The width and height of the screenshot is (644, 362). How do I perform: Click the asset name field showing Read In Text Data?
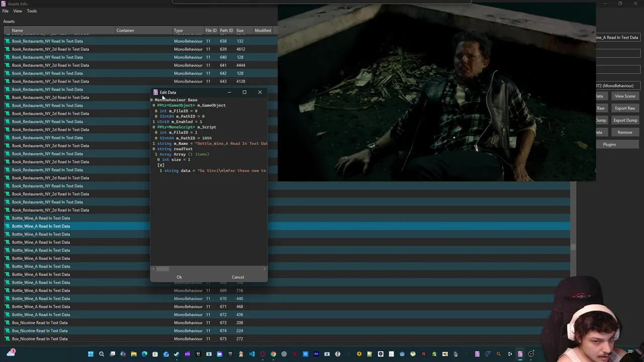[618, 37]
